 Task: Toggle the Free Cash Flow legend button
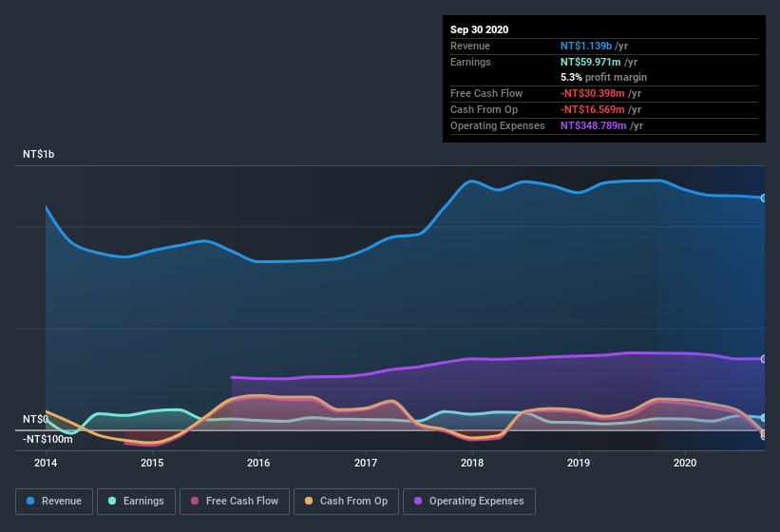[x=235, y=502]
